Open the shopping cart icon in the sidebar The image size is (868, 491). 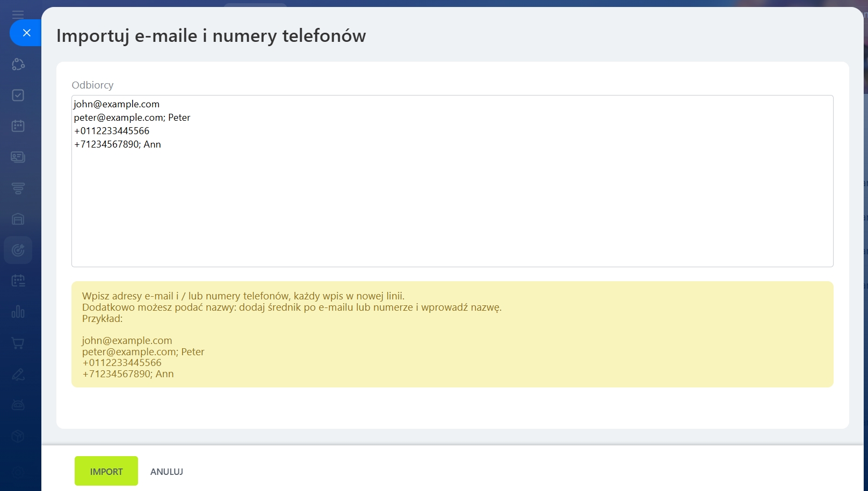pyautogui.click(x=18, y=343)
